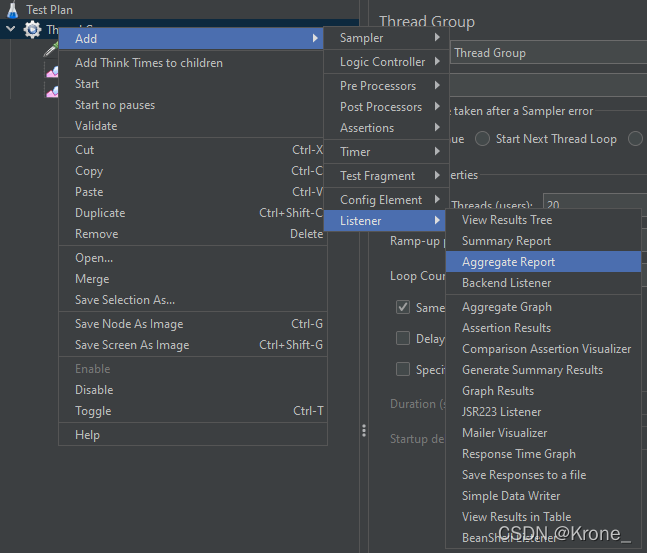Choose Paste from context menu
The image size is (647, 553).
click(191, 192)
